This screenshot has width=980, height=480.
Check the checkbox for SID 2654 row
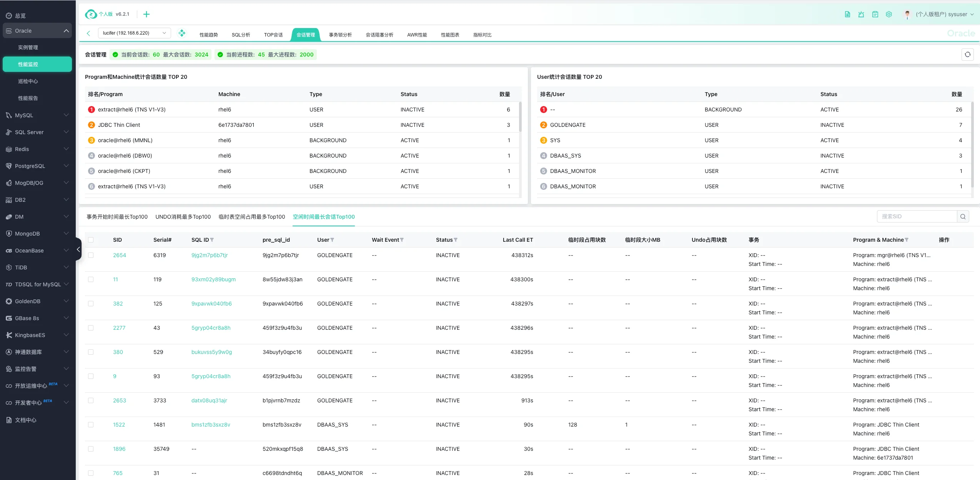coord(91,255)
